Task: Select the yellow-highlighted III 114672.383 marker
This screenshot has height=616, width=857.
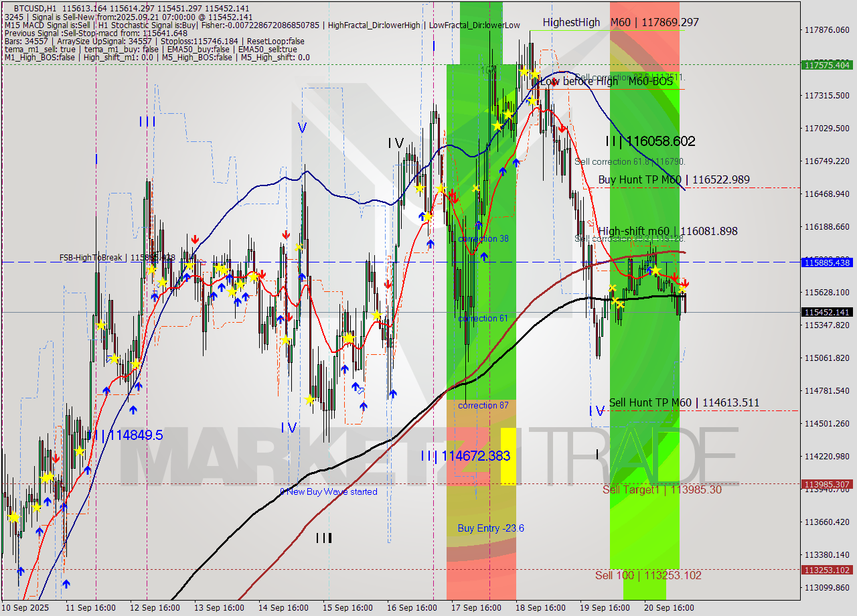Action: coord(465,457)
